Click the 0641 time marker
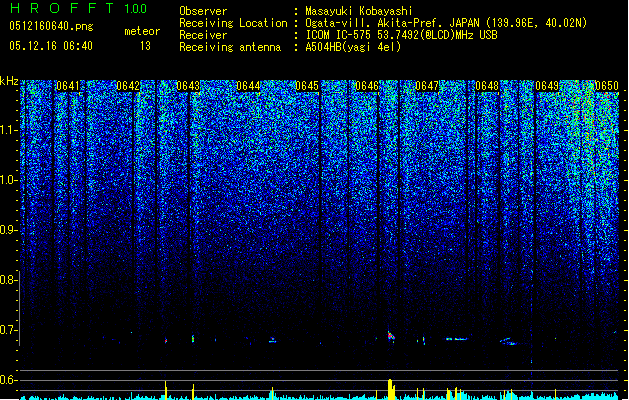Image resolution: width=629 pixels, height=400 pixels. point(68,86)
